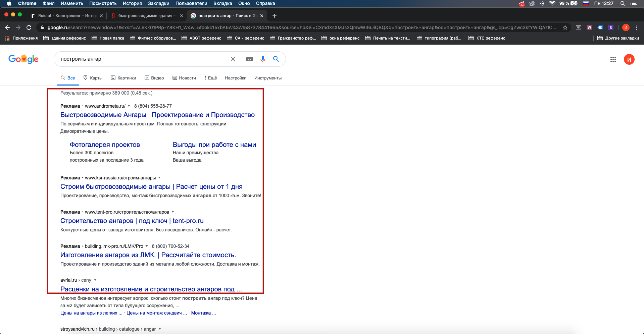
Task: Open the КТС референс bookmark folder
Action: click(x=487, y=38)
